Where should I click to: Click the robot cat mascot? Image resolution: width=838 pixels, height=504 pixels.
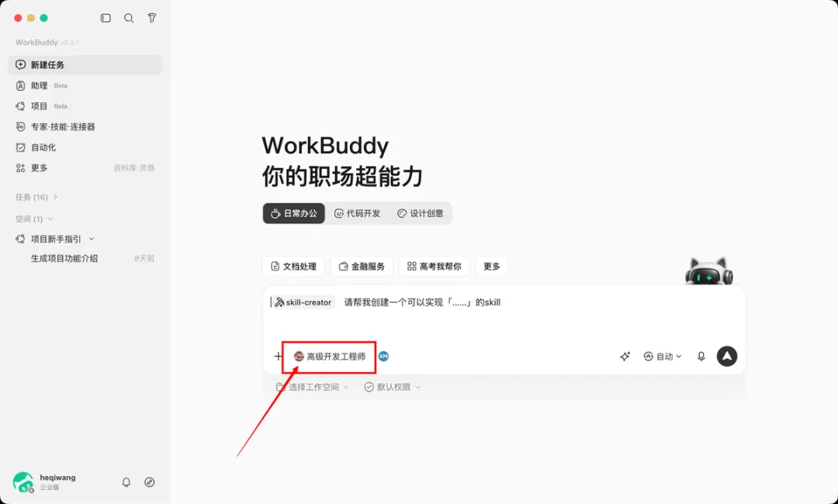709,271
